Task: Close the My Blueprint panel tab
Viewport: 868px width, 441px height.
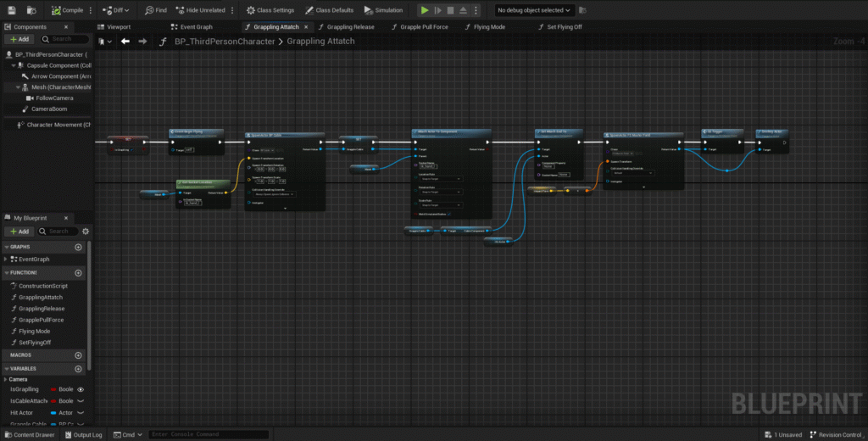Action: (x=66, y=218)
